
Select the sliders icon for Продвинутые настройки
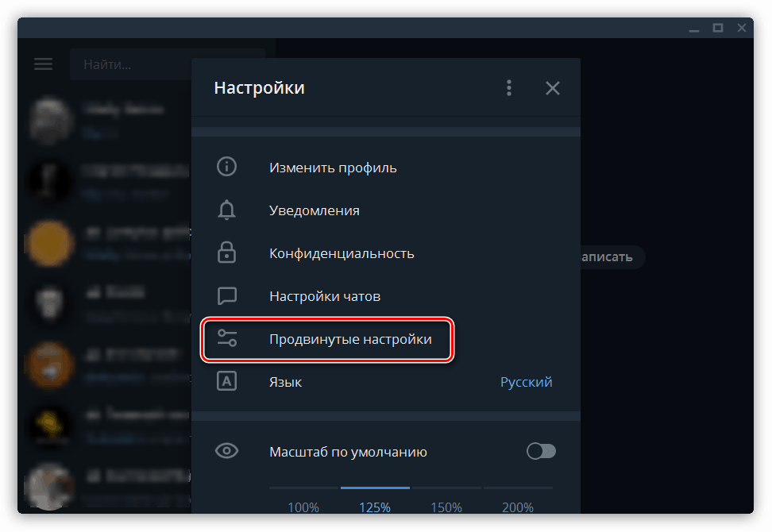[227, 338]
